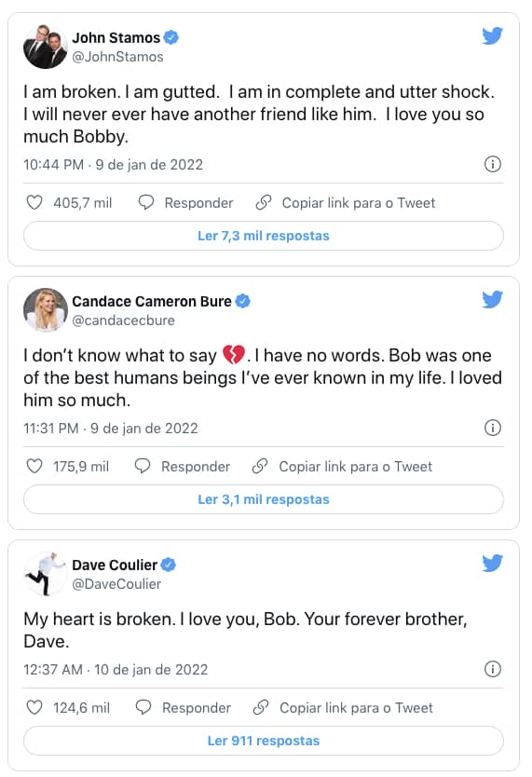Open Ler 911 respostas button
Image resolution: width=532 pixels, height=777 pixels.
tap(264, 741)
